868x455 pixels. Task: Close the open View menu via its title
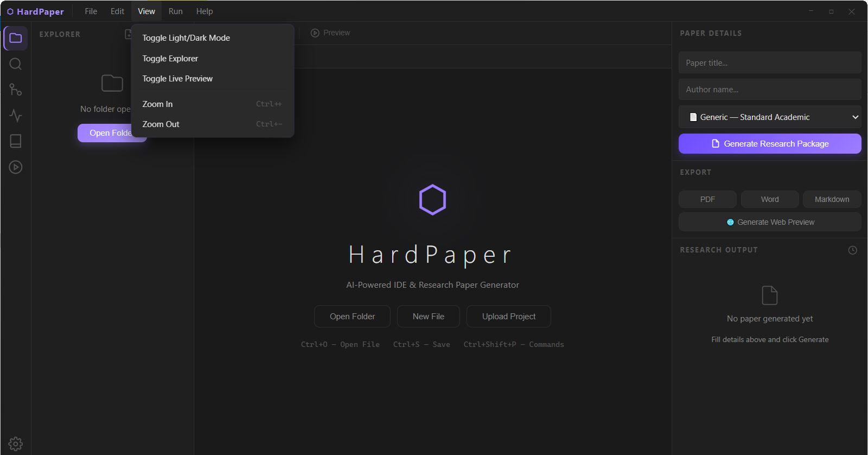[x=146, y=11]
